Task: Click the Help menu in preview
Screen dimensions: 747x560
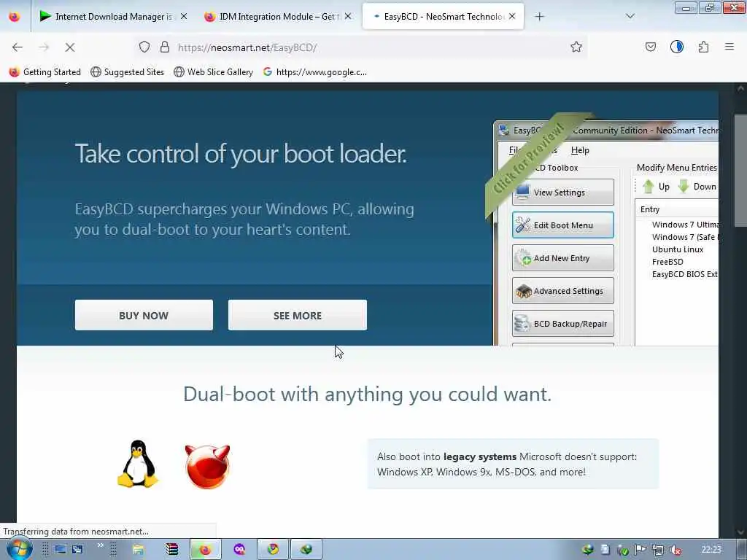Action: tap(580, 150)
